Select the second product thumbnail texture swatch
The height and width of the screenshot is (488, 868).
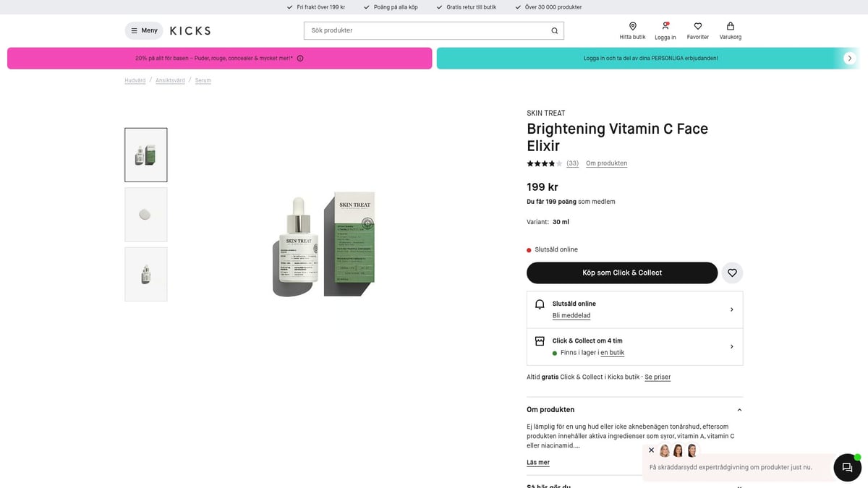(146, 215)
